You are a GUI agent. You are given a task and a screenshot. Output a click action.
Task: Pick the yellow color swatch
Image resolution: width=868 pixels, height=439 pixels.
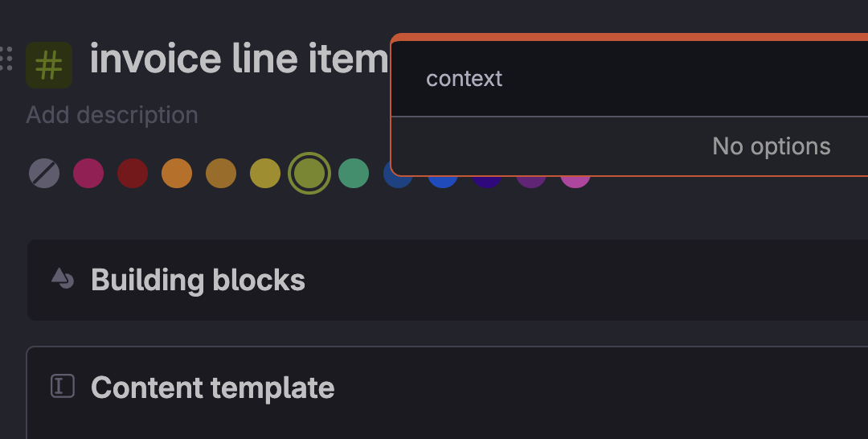point(266,174)
